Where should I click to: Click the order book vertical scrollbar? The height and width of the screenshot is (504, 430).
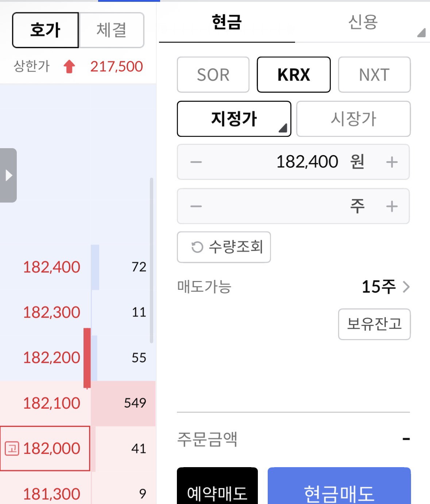[151, 260]
